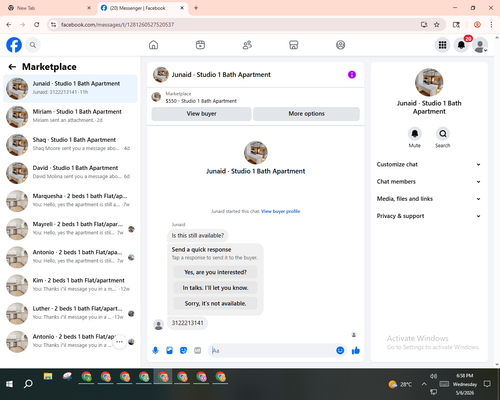Open the David - Studio 1 Bath chat
Viewport: 500px width, 400px height.
click(70, 173)
